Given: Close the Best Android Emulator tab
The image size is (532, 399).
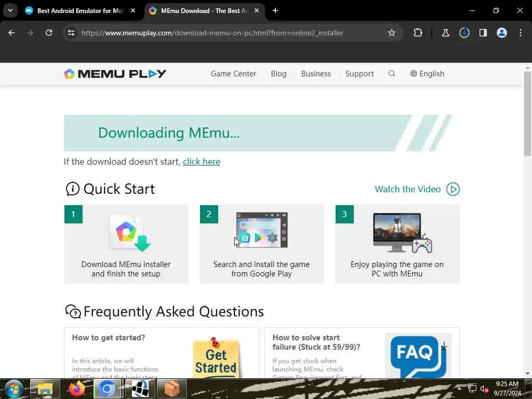Looking at the screenshot, I should (x=133, y=10).
